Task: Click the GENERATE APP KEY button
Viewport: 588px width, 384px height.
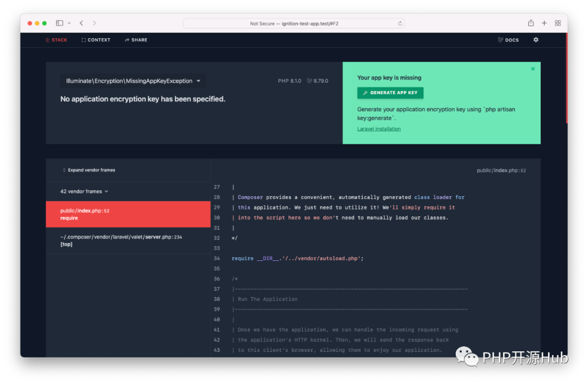Action: 390,93
